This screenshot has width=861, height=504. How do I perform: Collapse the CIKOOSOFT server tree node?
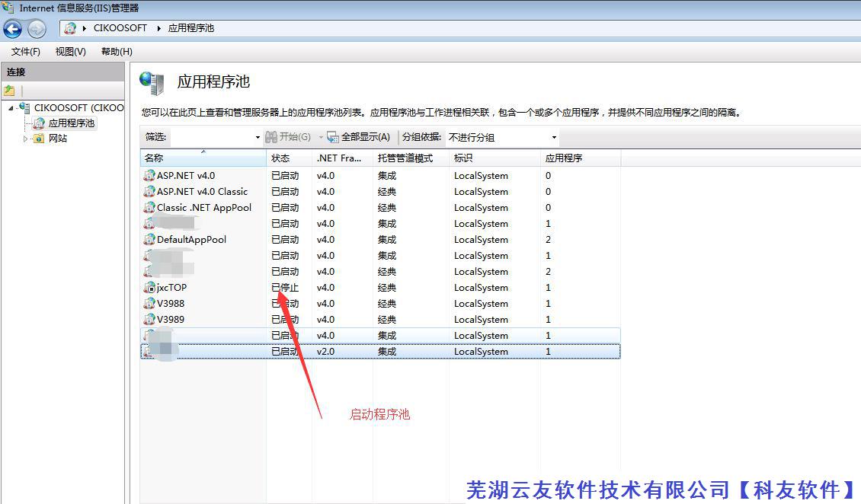coord(11,108)
